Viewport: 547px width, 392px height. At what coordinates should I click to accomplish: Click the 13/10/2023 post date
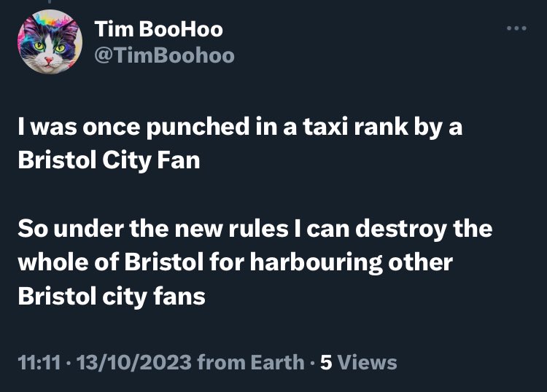point(134,362)
